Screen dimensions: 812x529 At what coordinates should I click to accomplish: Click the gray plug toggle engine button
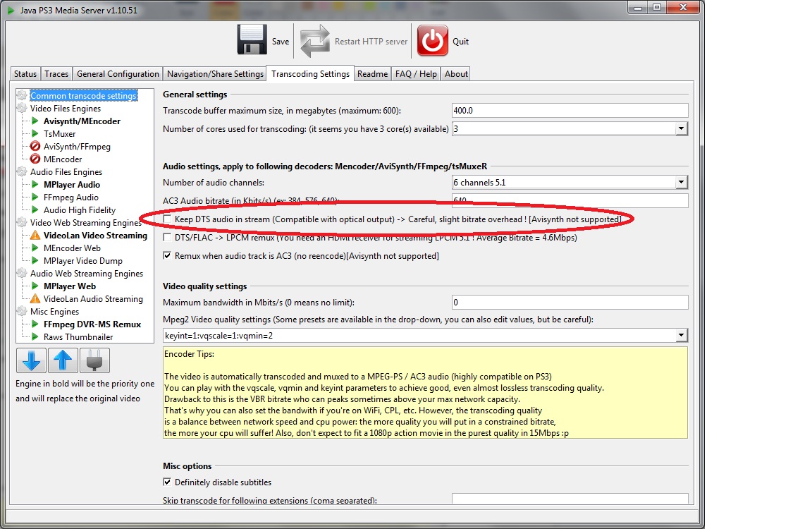[94, 360]
